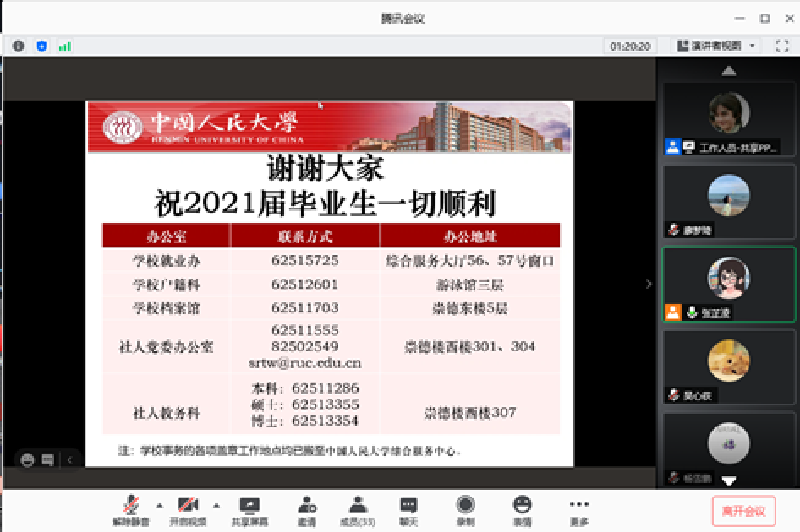
Task: Open the More (更多) menu
Action: [579, 510]
